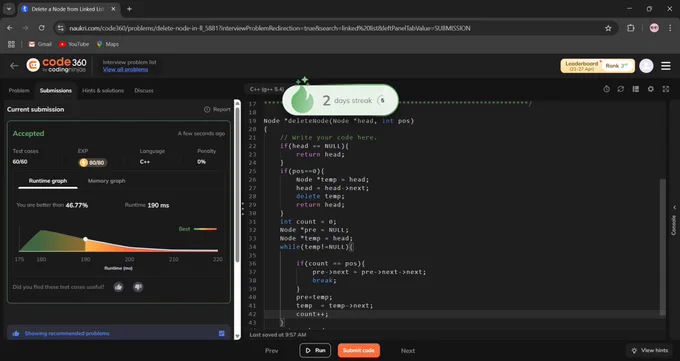The width and height of the screenshot is (680, 361).
Task: Bookmark this page with star icon
Action: [608, 28]
